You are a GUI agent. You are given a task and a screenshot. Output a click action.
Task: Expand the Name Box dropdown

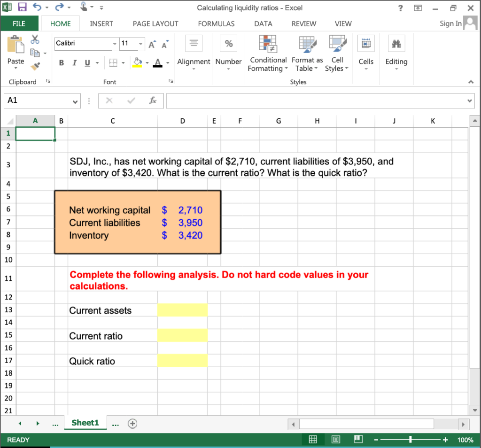(75, 101)
